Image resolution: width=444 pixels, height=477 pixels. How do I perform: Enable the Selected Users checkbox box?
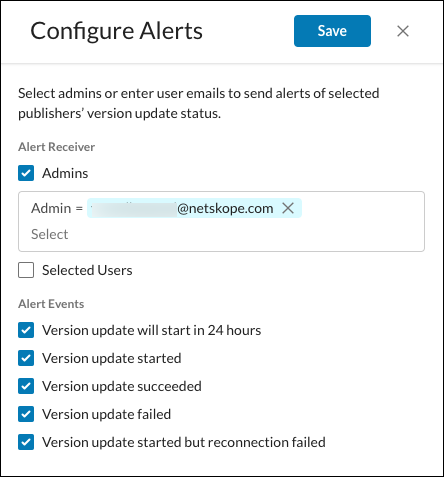pyautogui.click(x=26, y=270)
